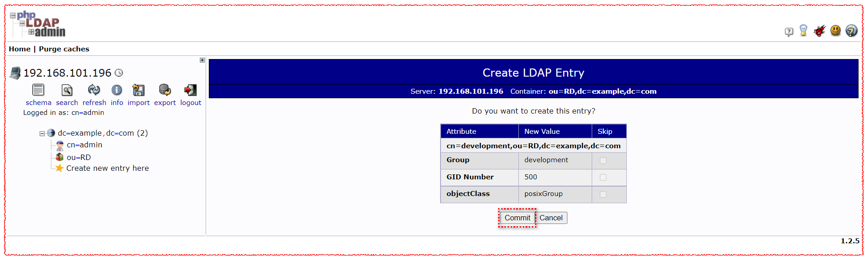Click the search magnifier icon
Screen dimensions: 868x260
tap(67, 90)
